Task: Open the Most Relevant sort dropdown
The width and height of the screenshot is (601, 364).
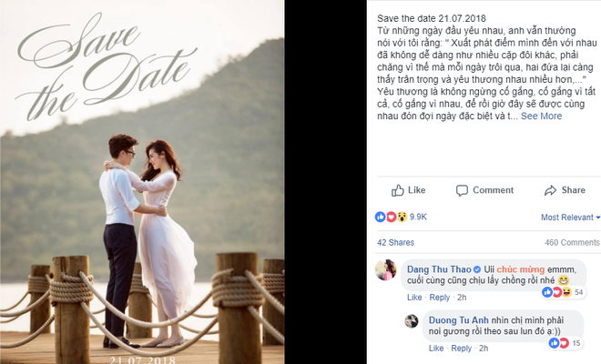Action: (x=570, y=217)
